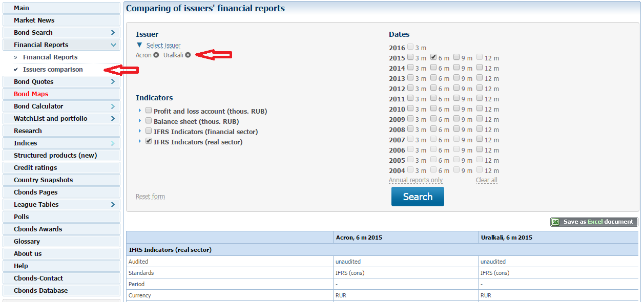Click chevron icon next to Bond Search
Viewport: 644px width, 302px height.
click(x=113, y=33)
